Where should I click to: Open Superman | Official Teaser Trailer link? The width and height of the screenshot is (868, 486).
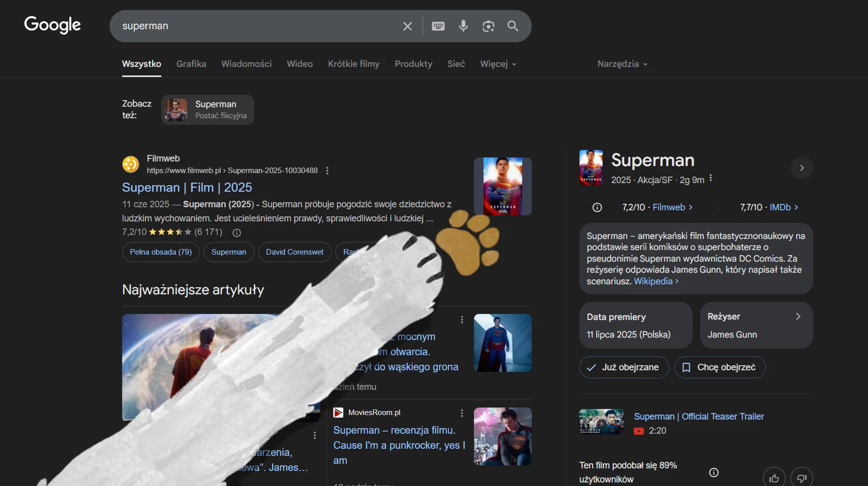[x=699, y=417]
